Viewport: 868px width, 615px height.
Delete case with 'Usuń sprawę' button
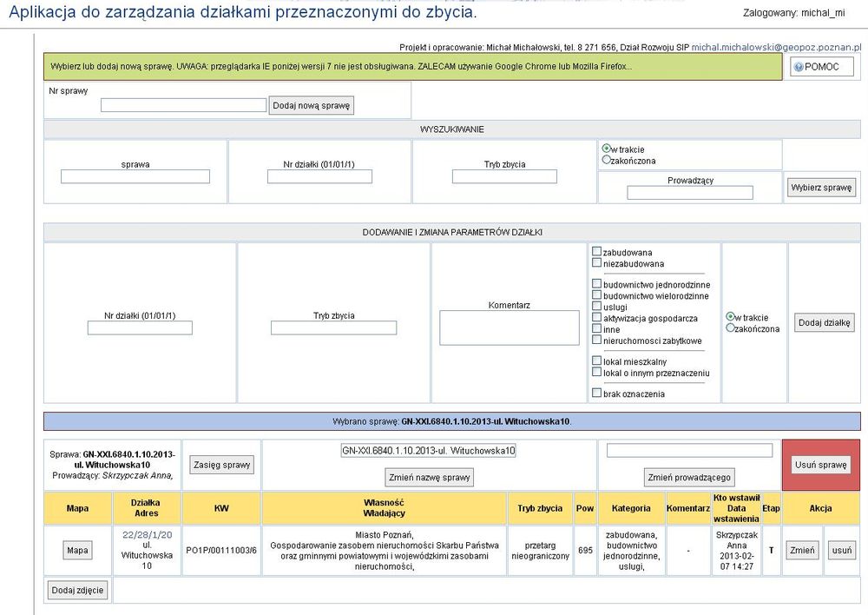click(x=820, y=465)
